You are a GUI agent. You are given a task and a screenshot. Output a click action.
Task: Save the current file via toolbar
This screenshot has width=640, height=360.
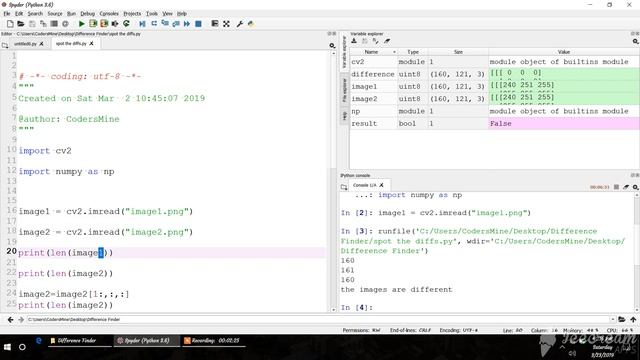[x=32, y=24]
